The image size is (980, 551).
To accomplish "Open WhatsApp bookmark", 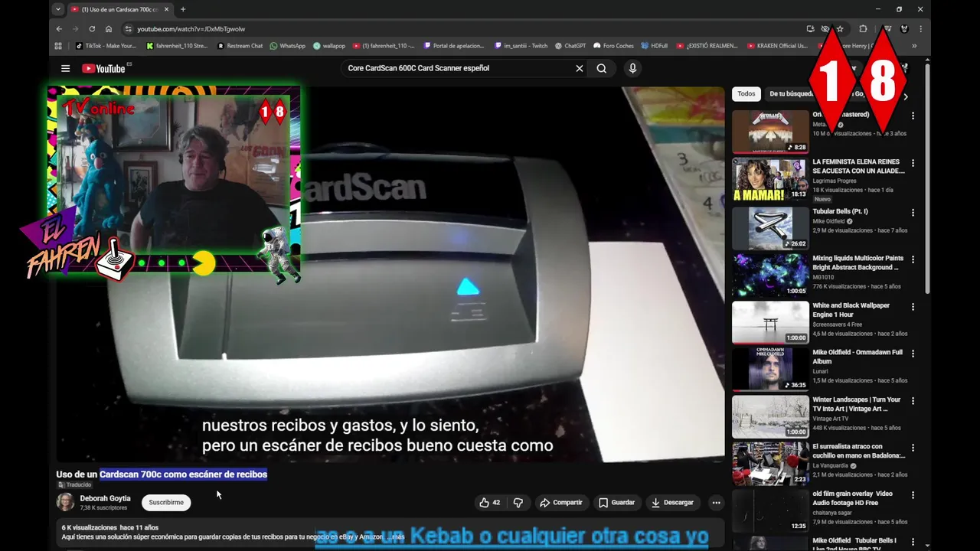I will point(287,46).
